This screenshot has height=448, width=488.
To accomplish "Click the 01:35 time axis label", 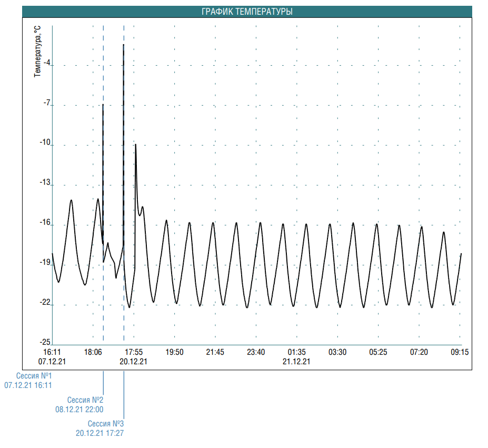I will (296, 352).
